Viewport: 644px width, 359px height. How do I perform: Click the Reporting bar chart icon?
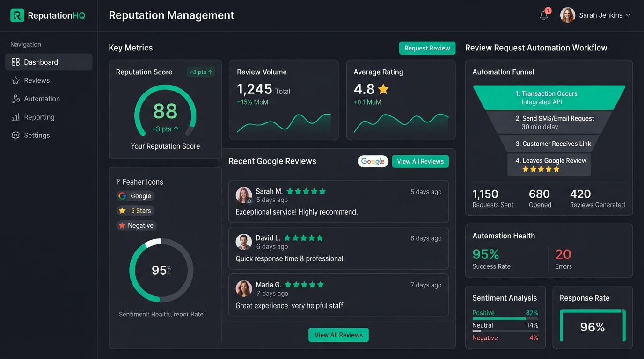[15, 117]
